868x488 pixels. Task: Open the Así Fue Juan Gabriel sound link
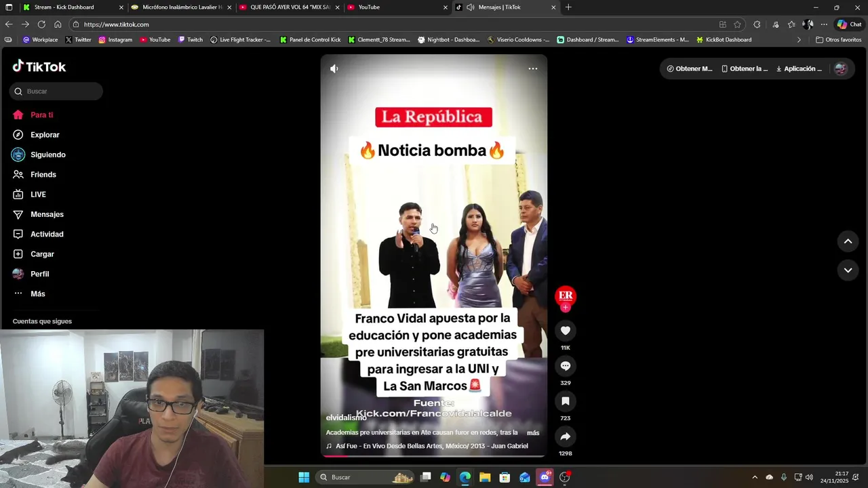(x=427, y=446)
